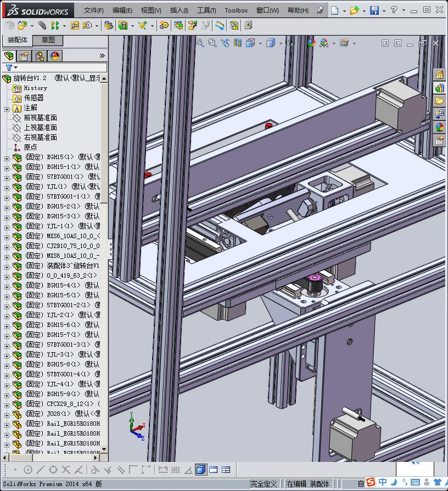Click the New document icon
This screenshot has height=491, width=448.
(x=334, y=10)
